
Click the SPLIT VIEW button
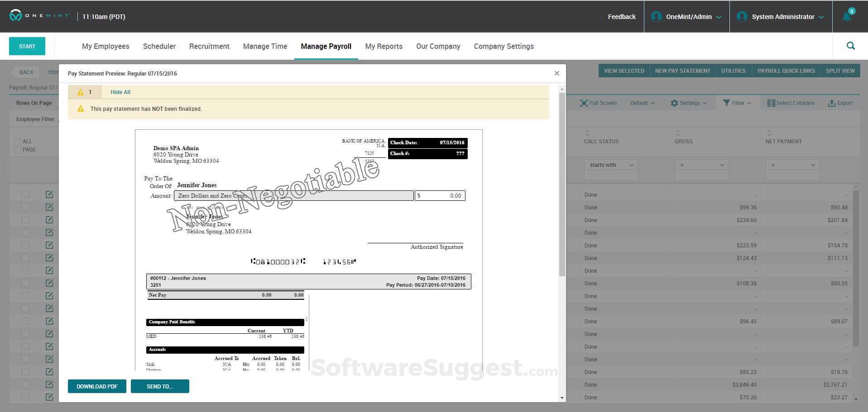[x=840, y=71]
